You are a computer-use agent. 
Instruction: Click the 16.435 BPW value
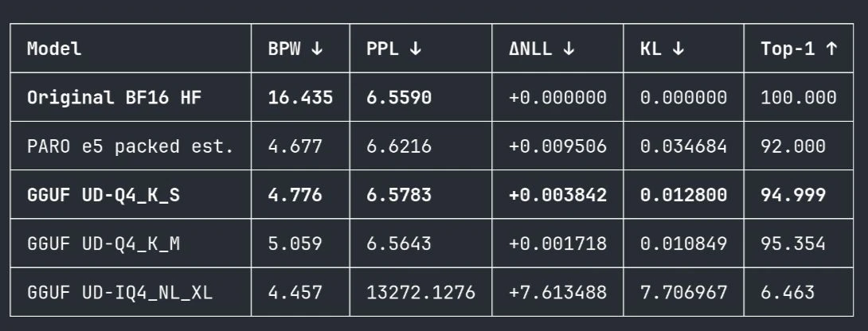[x=300, y=97]
